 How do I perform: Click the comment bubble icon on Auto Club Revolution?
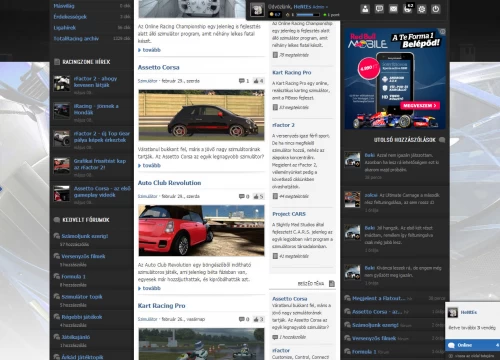tap(241, 196)
